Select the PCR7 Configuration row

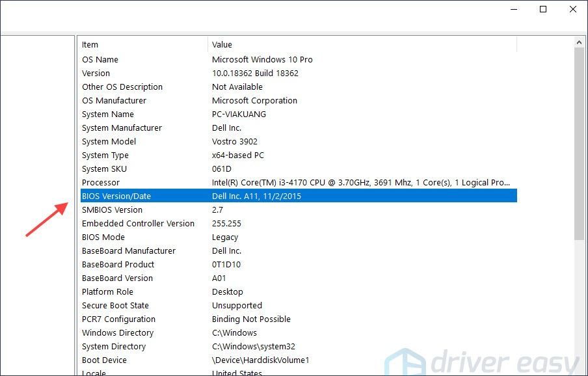tap(299, 319)
